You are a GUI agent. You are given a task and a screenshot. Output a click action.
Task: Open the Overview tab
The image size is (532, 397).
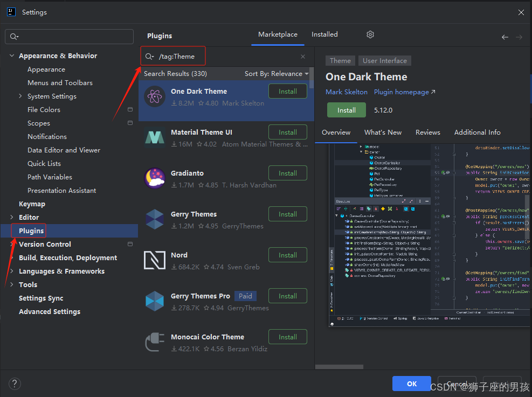point(336,133)
